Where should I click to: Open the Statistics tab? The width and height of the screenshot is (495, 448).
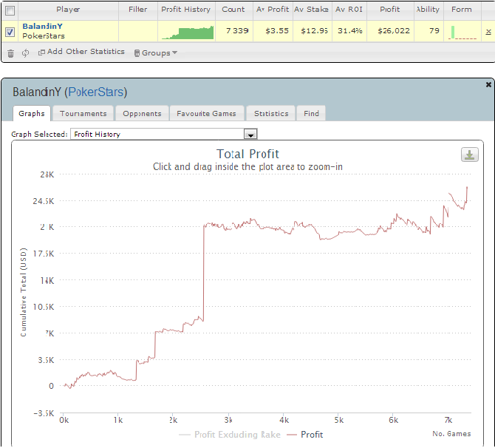[x=271, y=113]
